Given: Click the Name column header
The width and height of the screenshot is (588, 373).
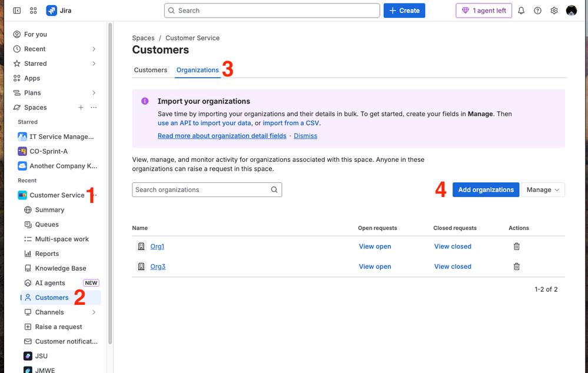Looking at the screenshot, I should (140, 228).
